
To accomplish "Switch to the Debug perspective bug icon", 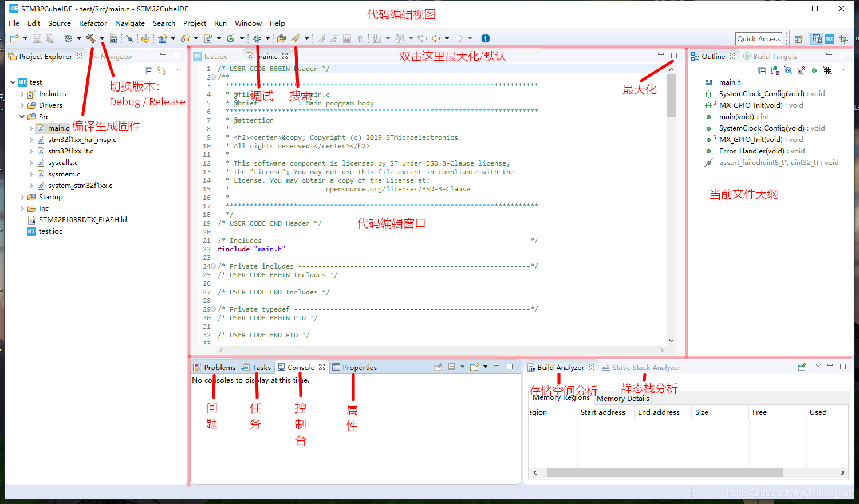I will [x=843, y=39].
